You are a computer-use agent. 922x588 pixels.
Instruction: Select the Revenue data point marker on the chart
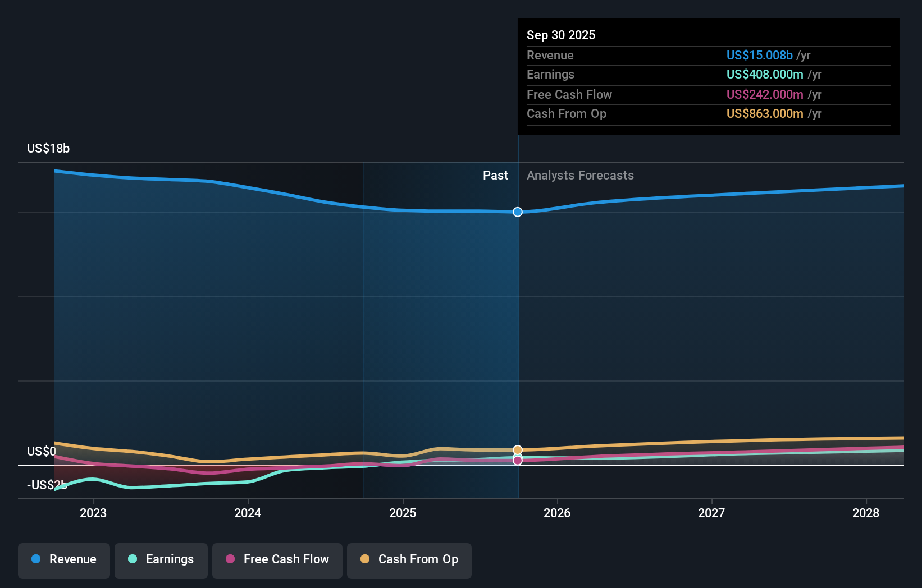click(x=517, y=212)
